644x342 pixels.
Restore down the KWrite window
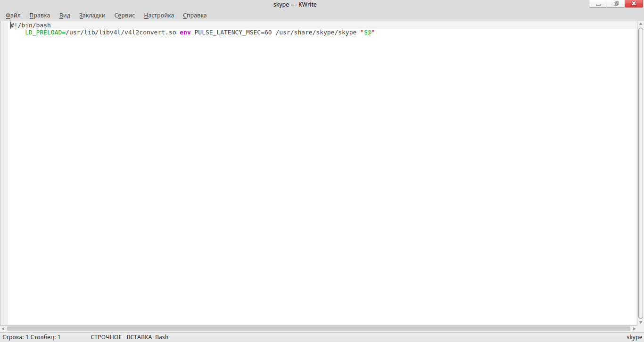coord(616,4)
